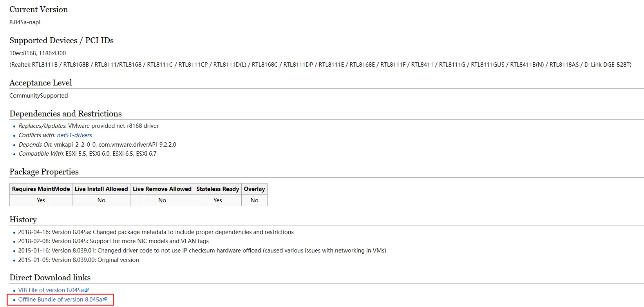This screenshot has width=644, height=307.
Task: Click the History heading
Action: [x=23, y=220]
